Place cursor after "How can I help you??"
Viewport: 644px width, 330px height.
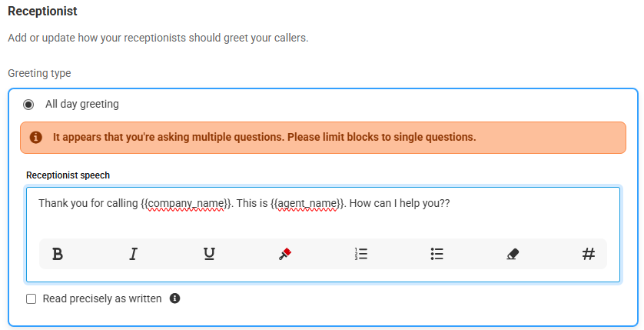[x=451, y=203]
